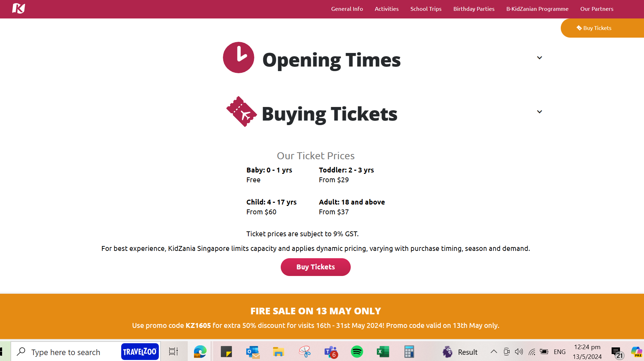This screenshot has width=644, height=361.
Task: Open the General Info menu
Action: click(x=347, y=9)
